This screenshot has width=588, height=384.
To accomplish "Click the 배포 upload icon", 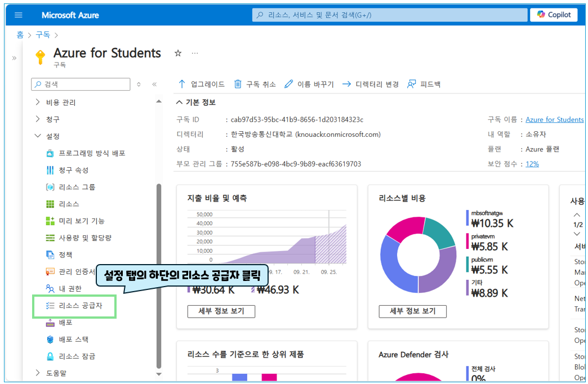I will (50, 323).
